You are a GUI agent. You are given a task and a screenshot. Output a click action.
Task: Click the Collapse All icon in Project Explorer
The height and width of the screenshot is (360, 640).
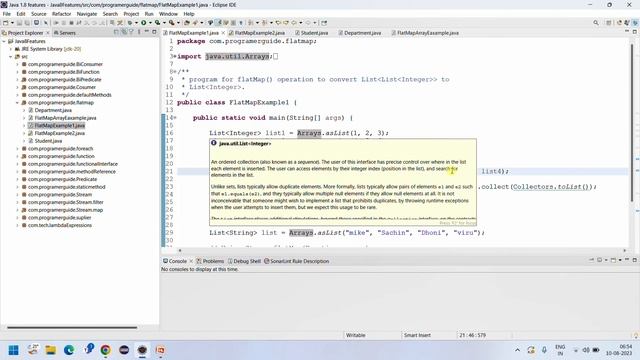(x=116, y=32)
